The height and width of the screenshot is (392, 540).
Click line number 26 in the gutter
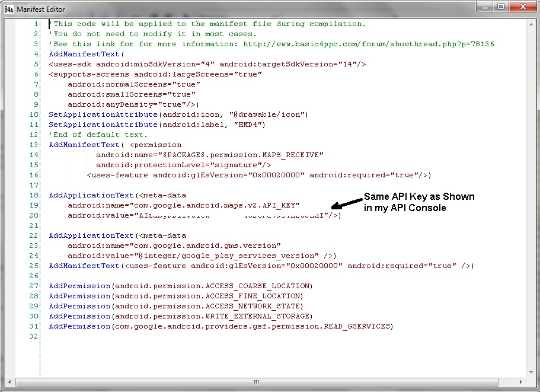tap(34, 276)
